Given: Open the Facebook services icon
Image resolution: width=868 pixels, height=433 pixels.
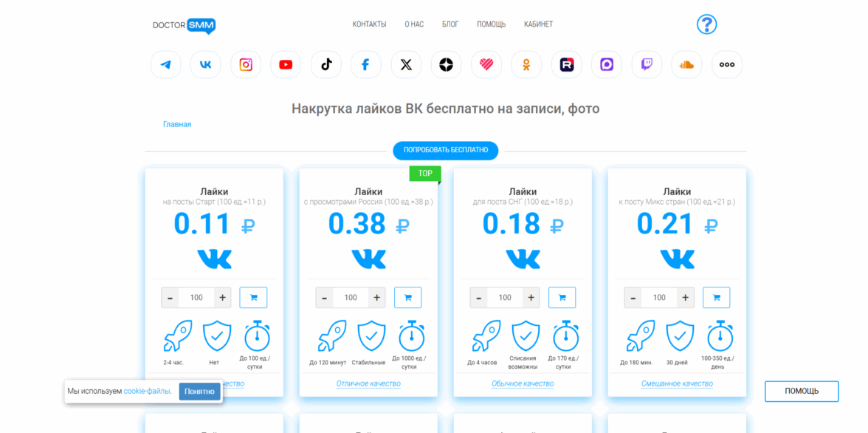Looking at the screenshot, I should [x=366, y=65].
